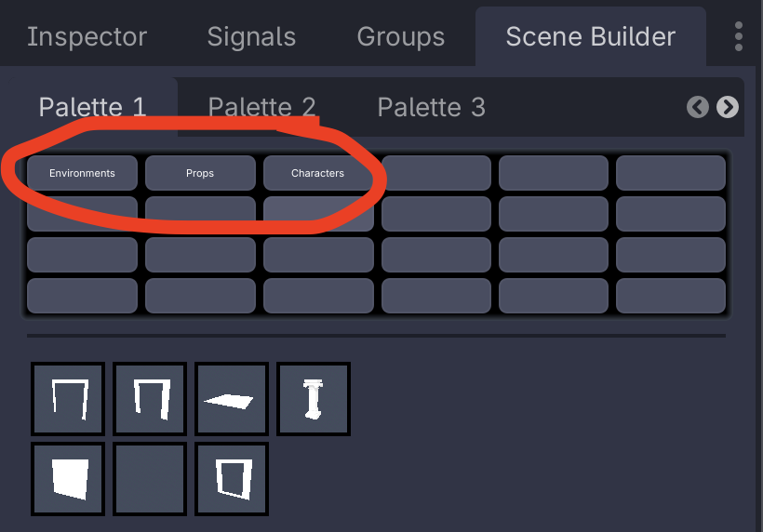Switch to Palette 2 tab
763x532 pixels.
261,107
